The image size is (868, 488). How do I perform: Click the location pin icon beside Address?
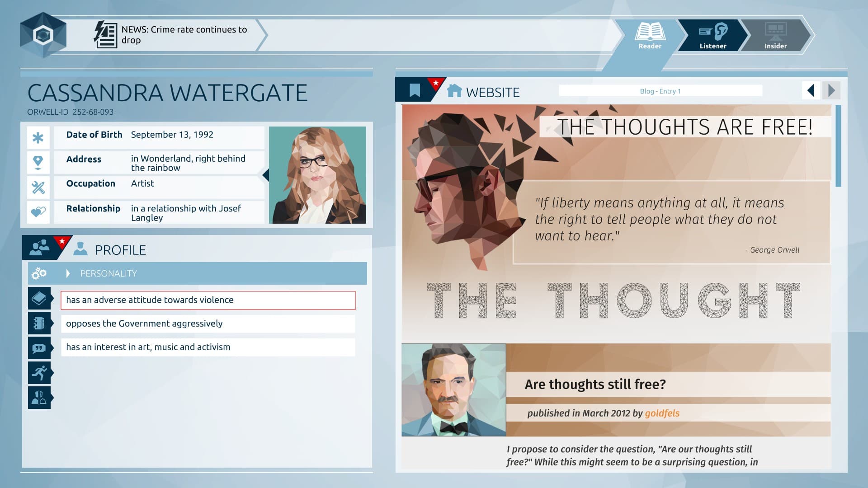[38, 162]
